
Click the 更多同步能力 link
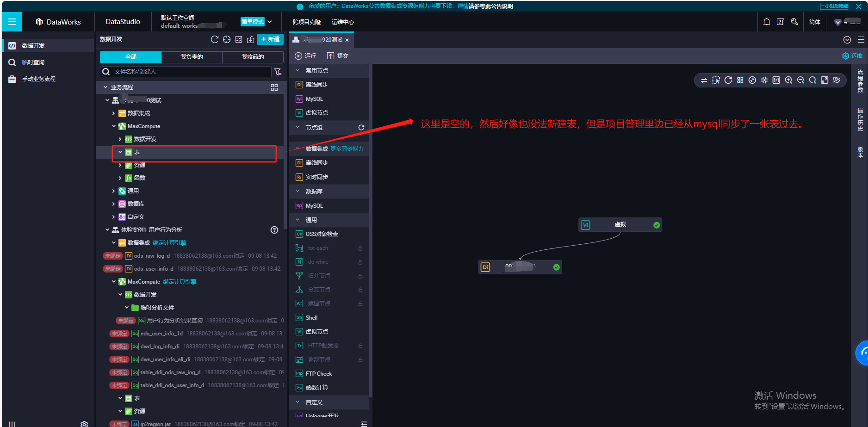[x=347, y=149]
